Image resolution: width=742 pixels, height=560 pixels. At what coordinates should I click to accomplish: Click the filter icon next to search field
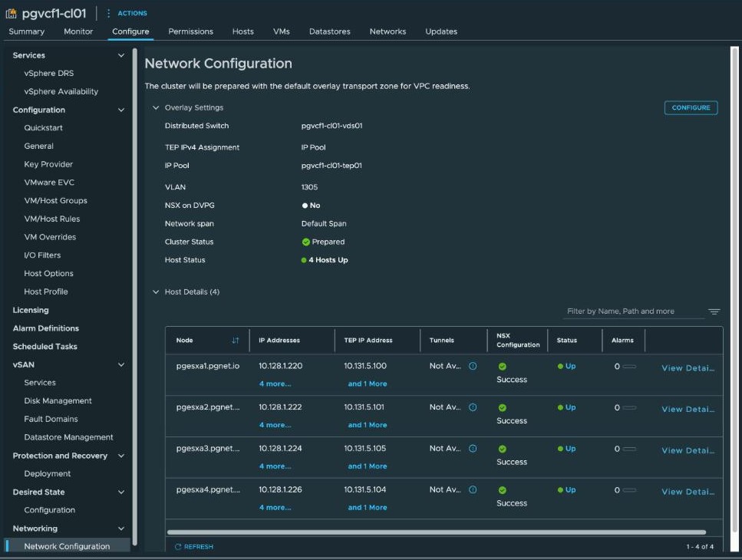tap(714, 311)
